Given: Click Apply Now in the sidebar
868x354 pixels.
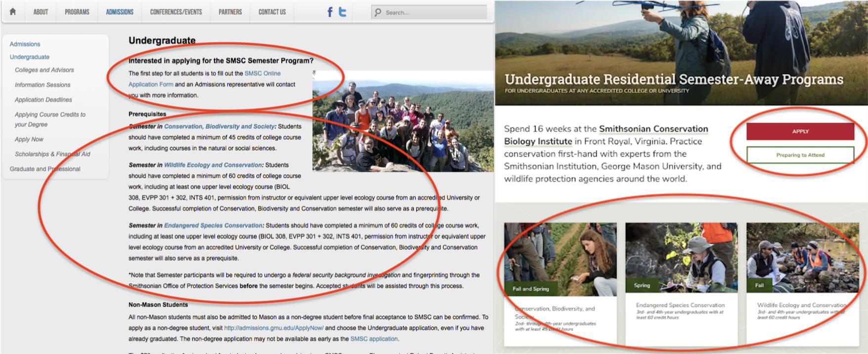Looking at the screenshot, I should [x=29, y=139].
